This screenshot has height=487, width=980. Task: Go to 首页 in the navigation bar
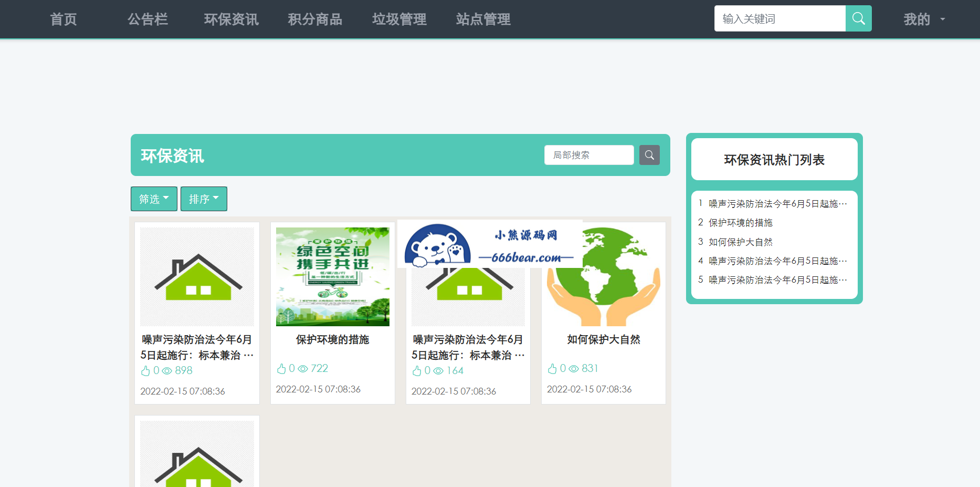click(64, 19)
